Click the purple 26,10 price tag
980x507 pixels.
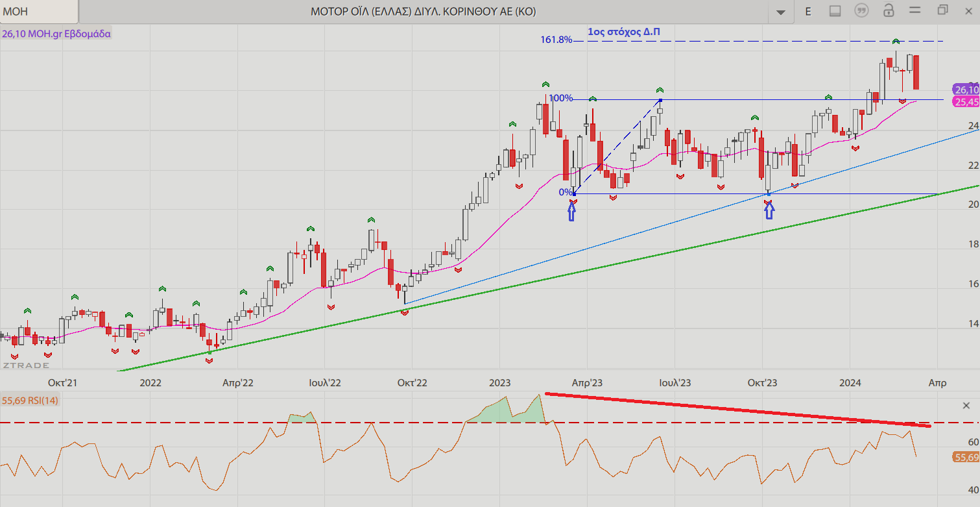(966, 90)
